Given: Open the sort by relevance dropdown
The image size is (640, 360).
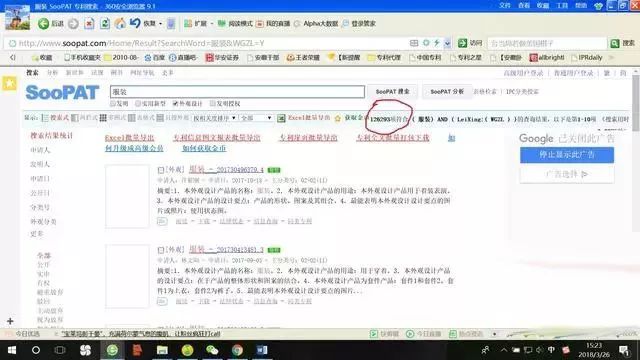Looking at the screenshot, I should pyautogui.click(x=215, y=118).
